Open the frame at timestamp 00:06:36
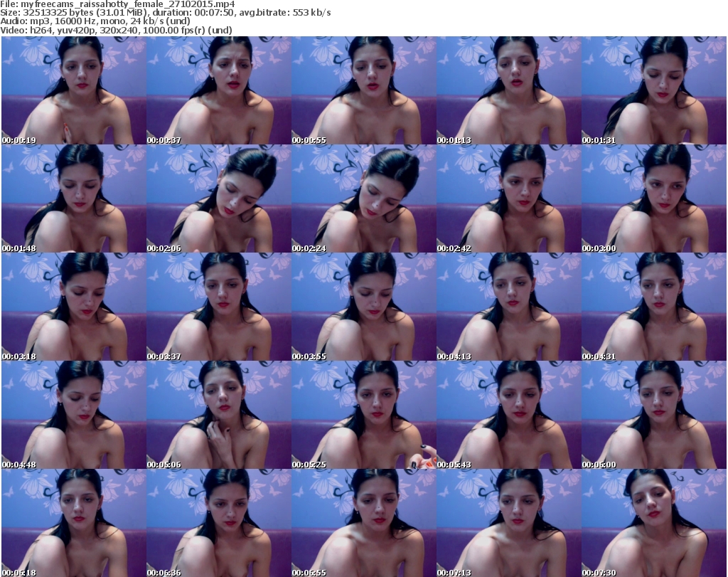The image size is (728, 577). pyautogui.click(x=219, y=523)
